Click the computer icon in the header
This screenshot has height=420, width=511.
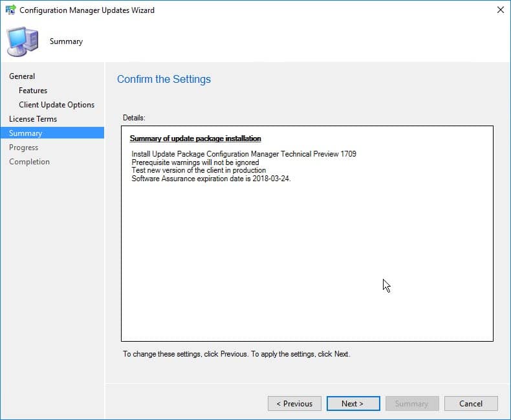tap(22, 41)
